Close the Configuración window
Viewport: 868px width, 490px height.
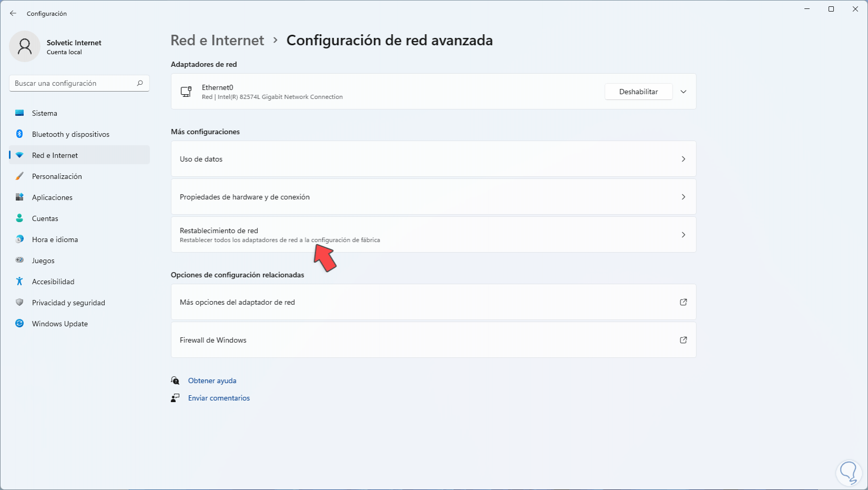tap(855, 9)
